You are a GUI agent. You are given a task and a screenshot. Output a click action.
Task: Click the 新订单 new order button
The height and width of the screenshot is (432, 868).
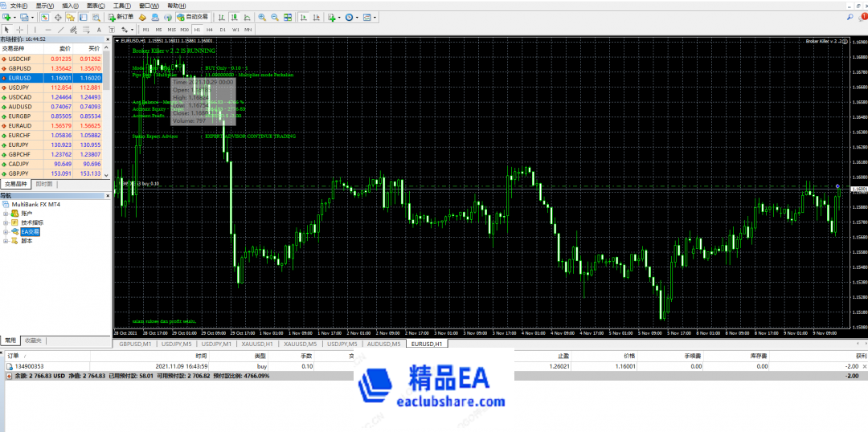point(121,17)
